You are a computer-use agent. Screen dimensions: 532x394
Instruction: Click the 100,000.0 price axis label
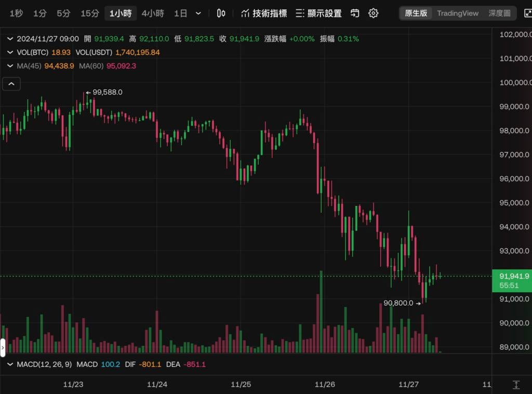click(x=515, y=83)
